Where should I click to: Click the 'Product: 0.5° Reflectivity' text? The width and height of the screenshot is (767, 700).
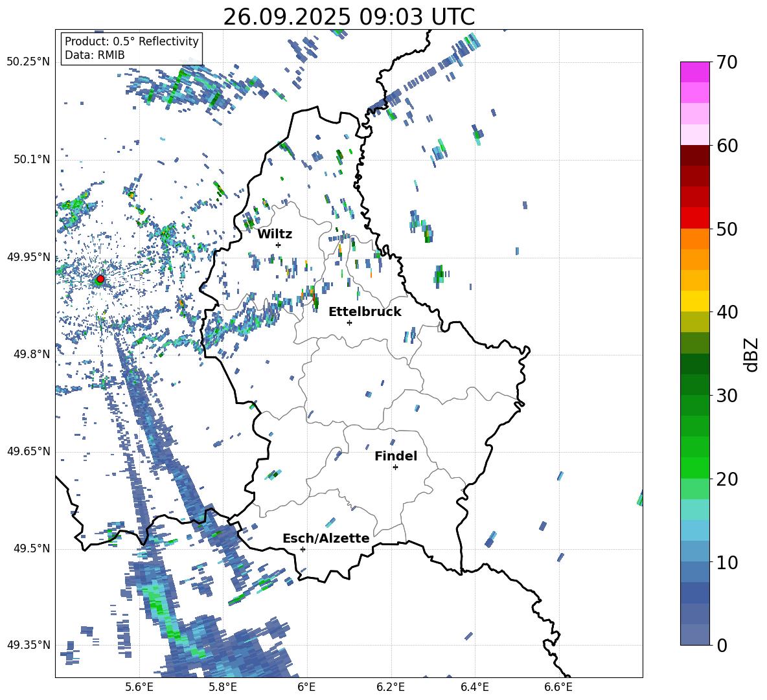click(132, 41)
